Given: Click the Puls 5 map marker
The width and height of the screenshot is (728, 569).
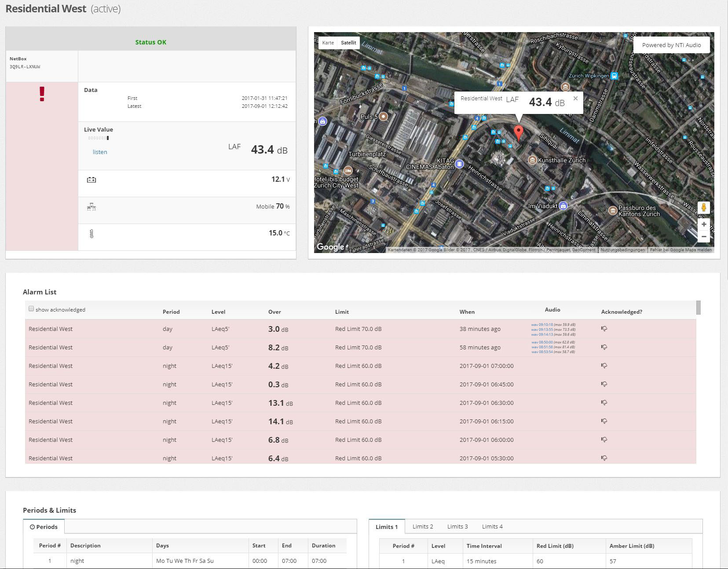Looking at the screenshot, I should pyautogui.click(x=384, y=116).
